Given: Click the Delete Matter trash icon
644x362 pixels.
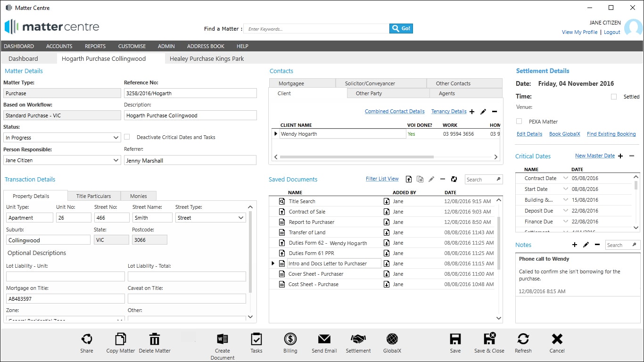Looking at the screenshot, I should click(155, 339).
